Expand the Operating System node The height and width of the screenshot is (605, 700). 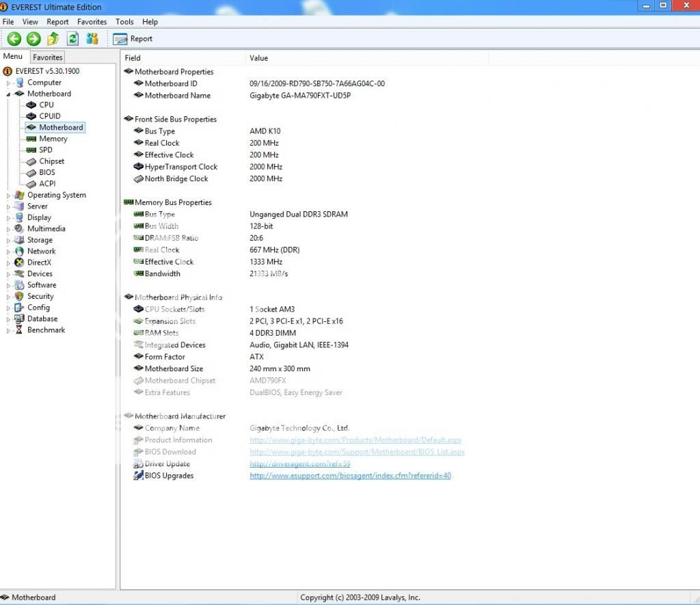[x=8, y=196]
